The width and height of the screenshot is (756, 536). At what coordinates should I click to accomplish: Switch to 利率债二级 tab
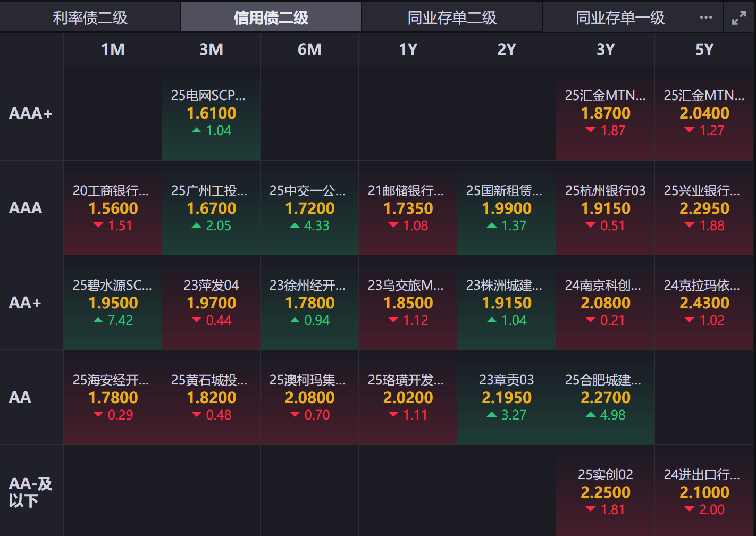90,18
